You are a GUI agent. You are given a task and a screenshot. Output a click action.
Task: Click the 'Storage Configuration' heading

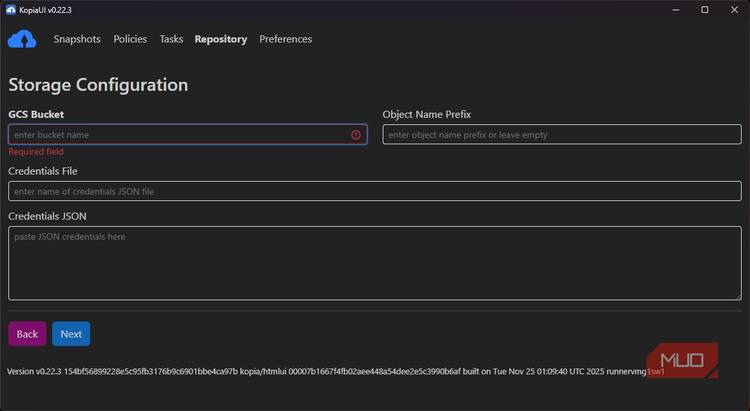pyautogui.click(x=98, y=85)
